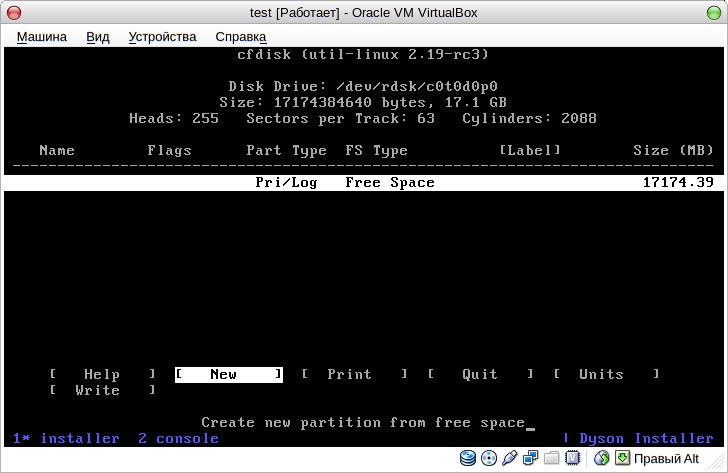Viewport: 728px width, 473px height.
Task: Open the Машина menu
Action: point(42,37)
